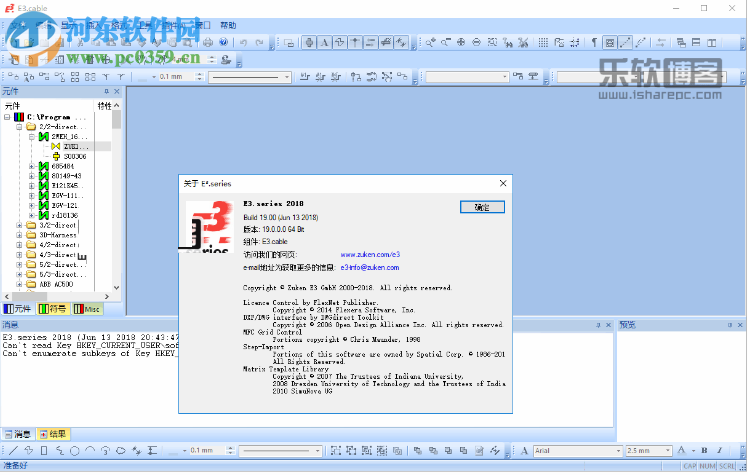Click the Zoom In magnifier icon
Screen dimensions: 748x475
[x=430, y=43]
